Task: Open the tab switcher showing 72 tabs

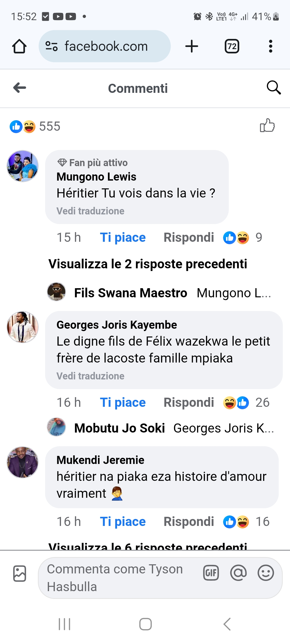Action: pos(232,46)
